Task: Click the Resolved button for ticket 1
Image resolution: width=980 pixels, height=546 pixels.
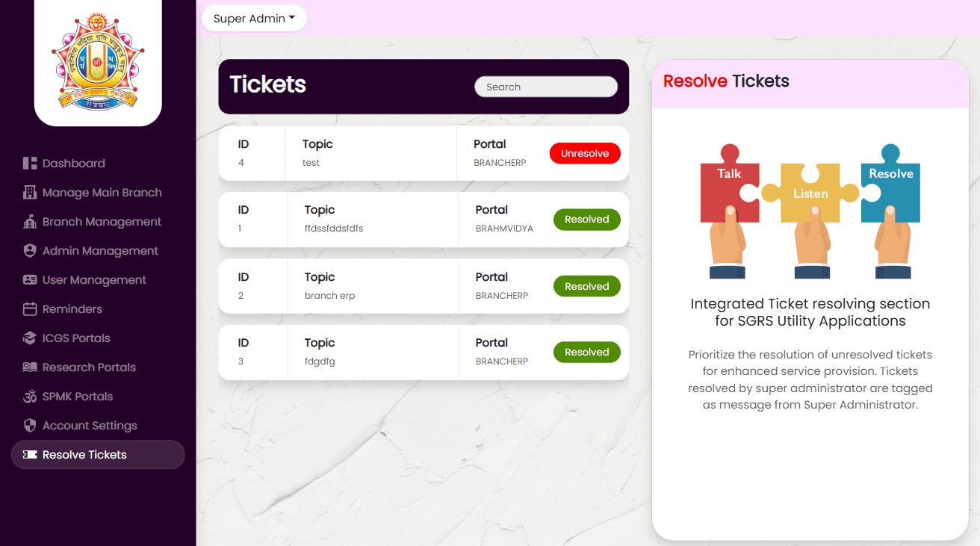Action: tap(586, 220)
